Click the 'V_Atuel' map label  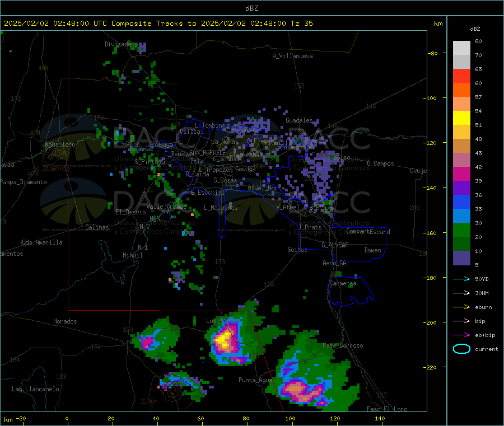pyautogui.click(x=288, y=207)
